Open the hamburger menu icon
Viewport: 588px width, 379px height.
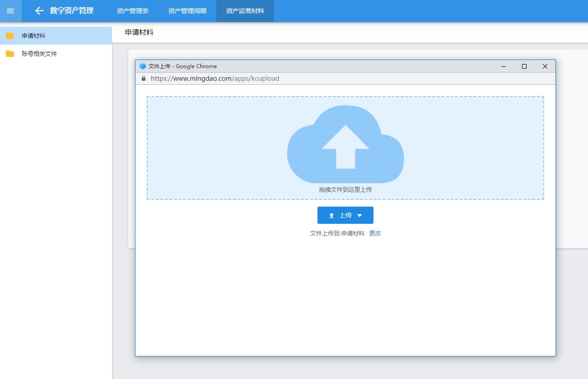coord(10,11)
